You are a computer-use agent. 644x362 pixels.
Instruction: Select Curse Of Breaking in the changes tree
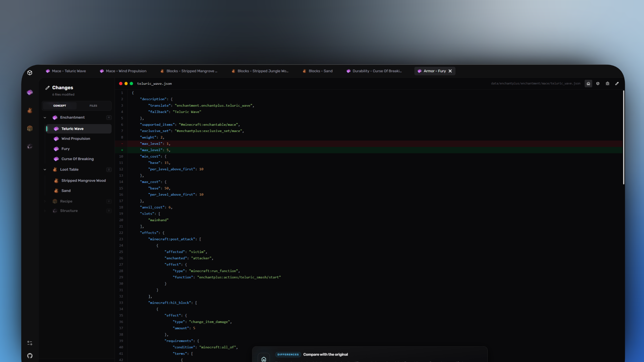78,159
